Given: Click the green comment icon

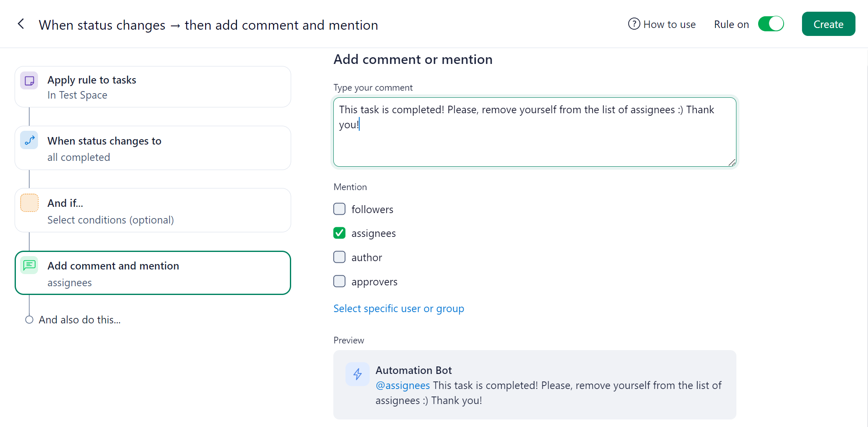Looking at the screenshot, I should coord(29,265).
